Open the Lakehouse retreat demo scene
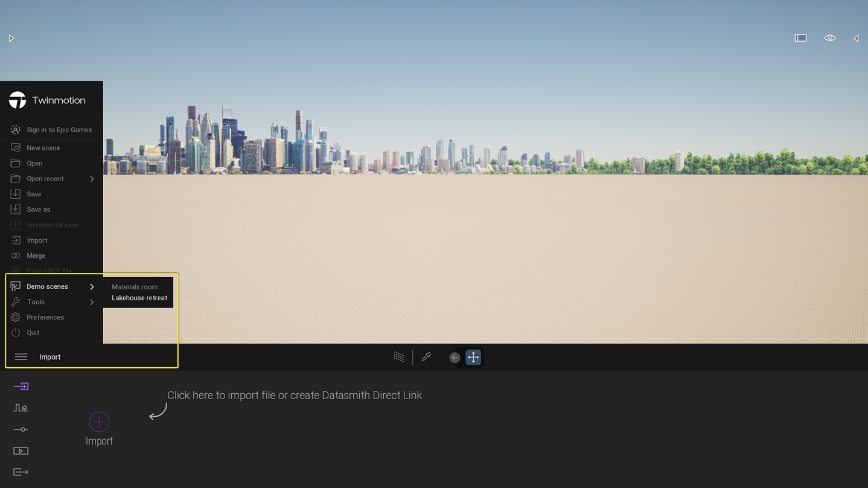 pyautogui.click(x=139, y=298)
